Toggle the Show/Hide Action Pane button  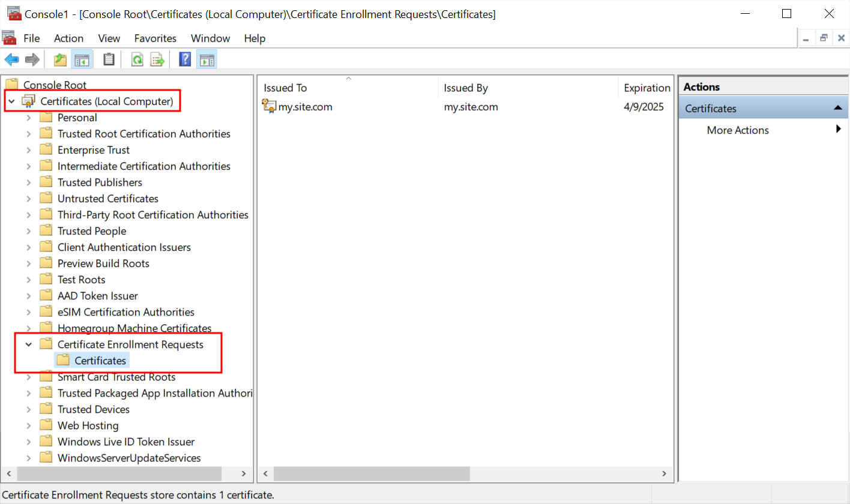click(x=206, y=59)
